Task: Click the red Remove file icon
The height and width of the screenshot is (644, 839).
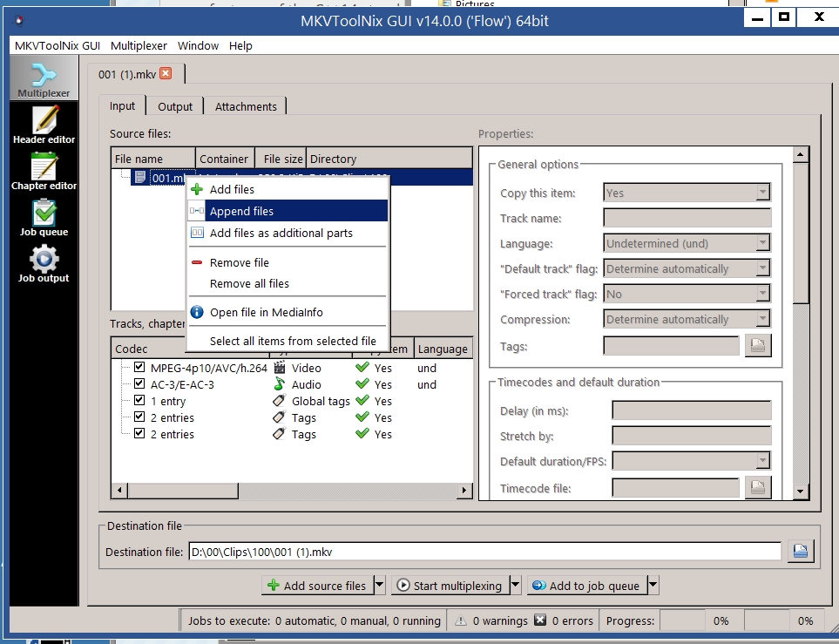Action: [197, 262]
